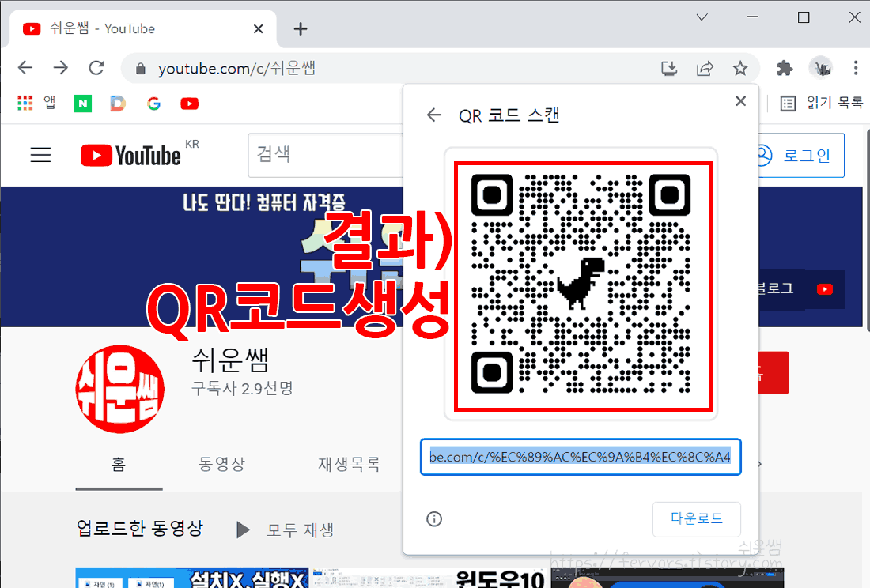Click the YouTube logo to go home

[131, 155]
